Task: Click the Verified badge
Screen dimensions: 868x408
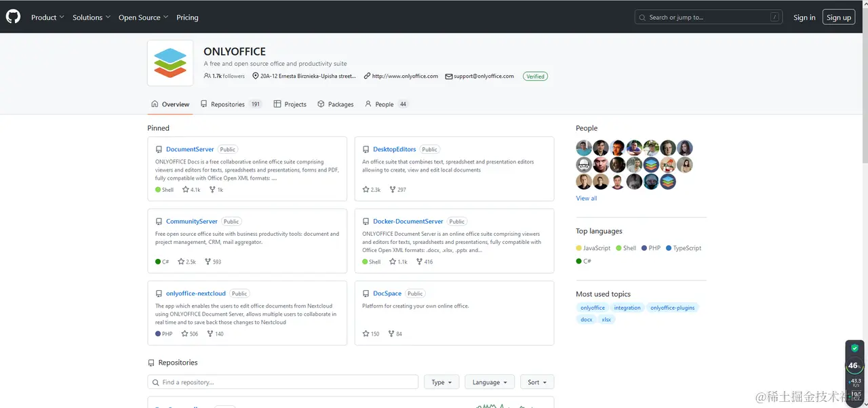Action: point(535,76)
